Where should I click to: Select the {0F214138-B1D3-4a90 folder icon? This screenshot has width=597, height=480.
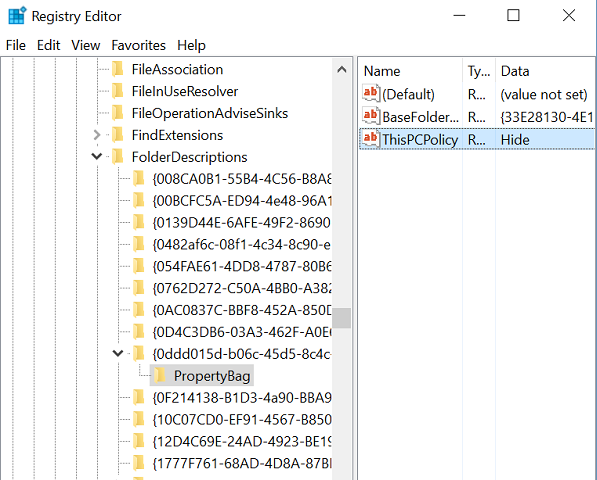[139, 397]
